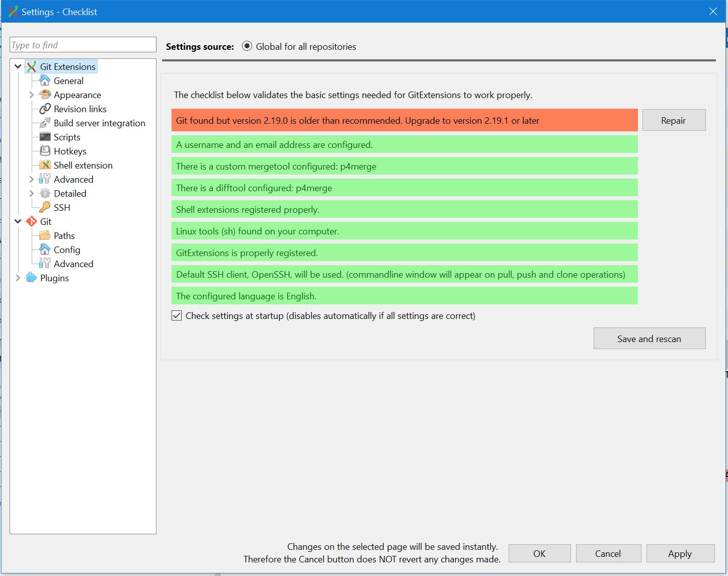Select the Scripts terminal icon

click(x=44, y=137)
